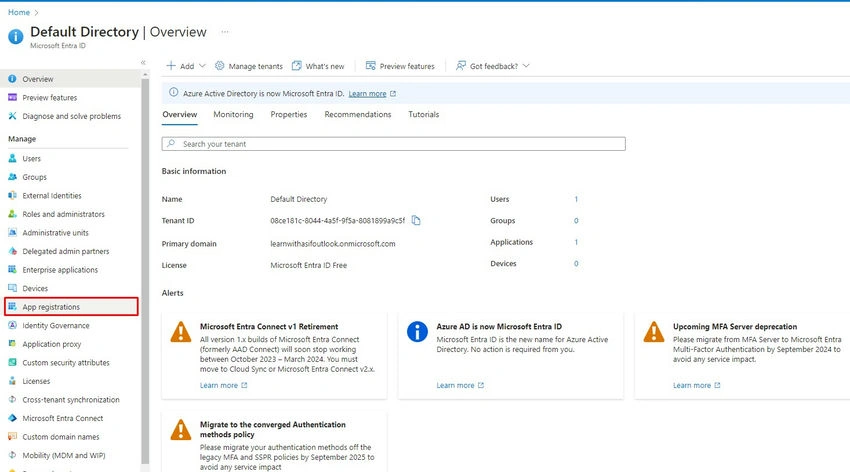Image resolution: width=850 pixels, height=472 pixels.
Task: Select the Microsoft Entra Connect sidebar icon
Action: click(12, 418)
